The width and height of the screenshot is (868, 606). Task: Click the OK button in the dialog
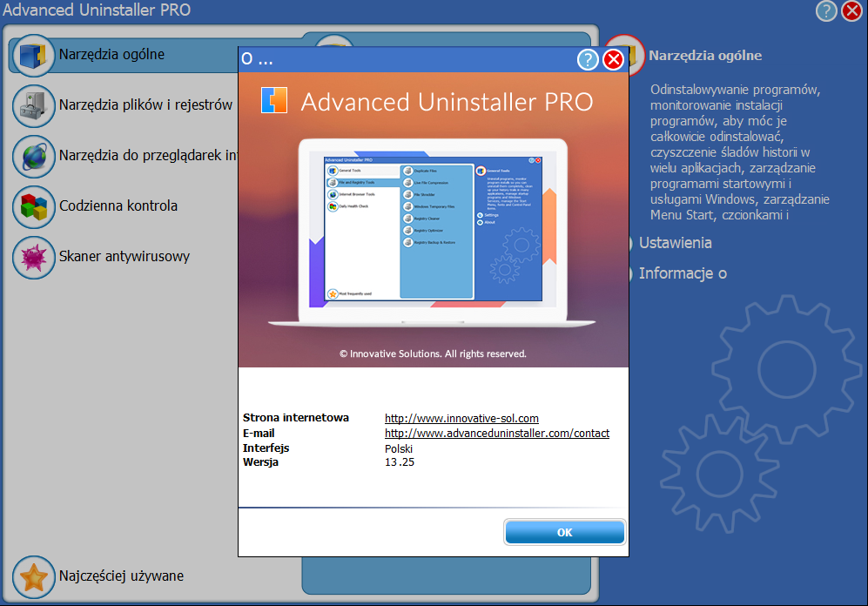pyautogui.click(x=565, y=532)
